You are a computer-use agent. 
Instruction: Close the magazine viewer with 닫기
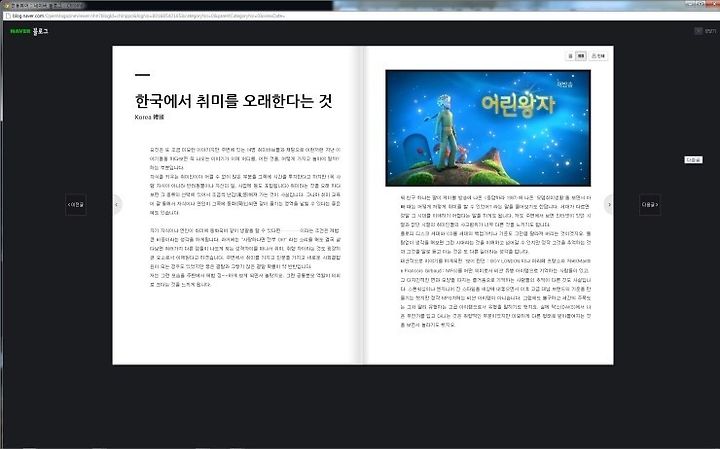pos(706,31)
